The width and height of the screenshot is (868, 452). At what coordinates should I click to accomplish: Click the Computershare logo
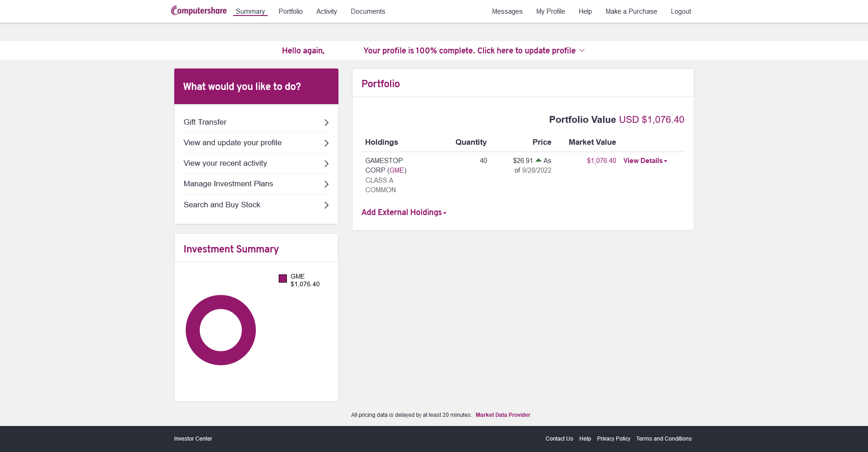(199, 11)
